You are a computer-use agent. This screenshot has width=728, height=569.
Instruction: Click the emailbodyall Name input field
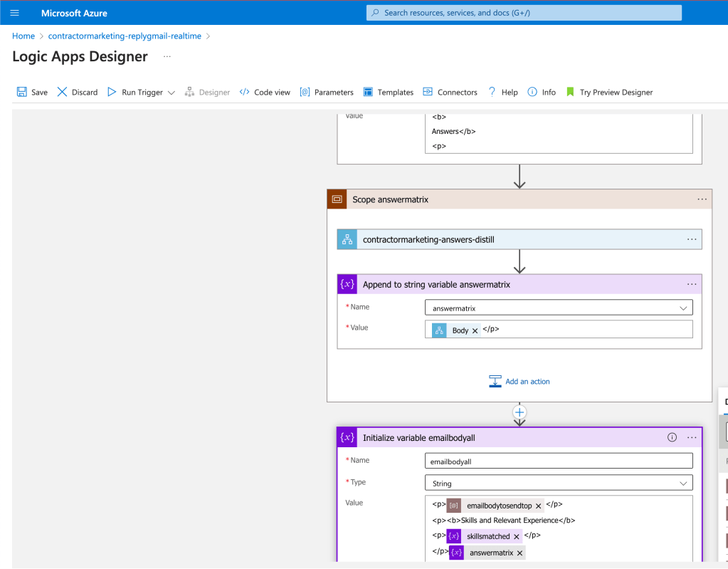(559, 461)
